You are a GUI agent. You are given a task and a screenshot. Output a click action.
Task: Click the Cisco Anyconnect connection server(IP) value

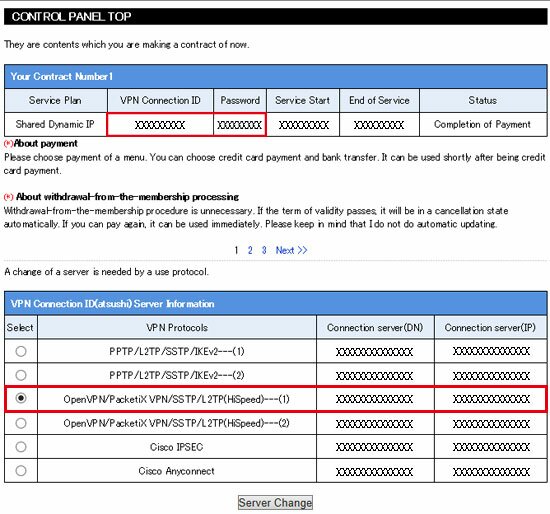pos(491,471)
